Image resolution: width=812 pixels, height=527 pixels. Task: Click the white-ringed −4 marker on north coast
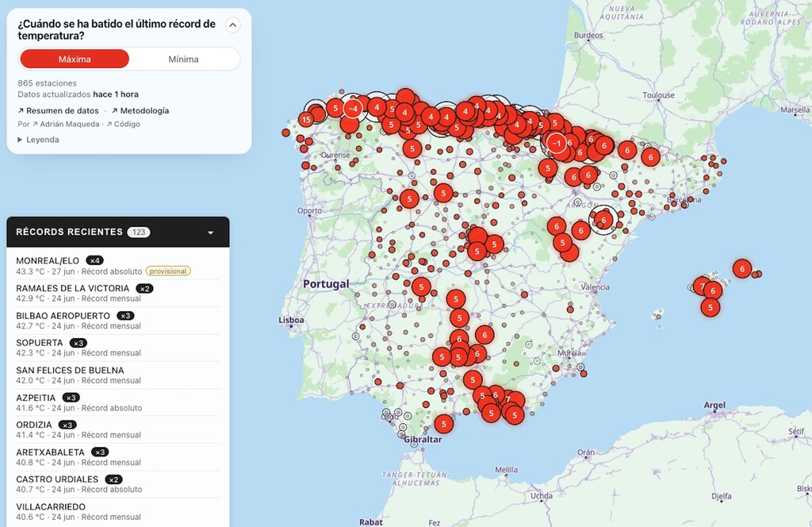coord(353,109)
